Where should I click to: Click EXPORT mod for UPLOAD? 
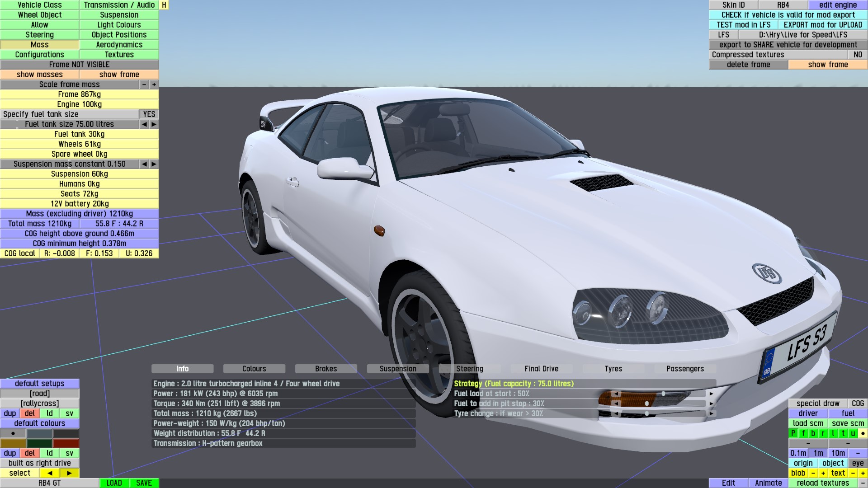click(823, 25)
